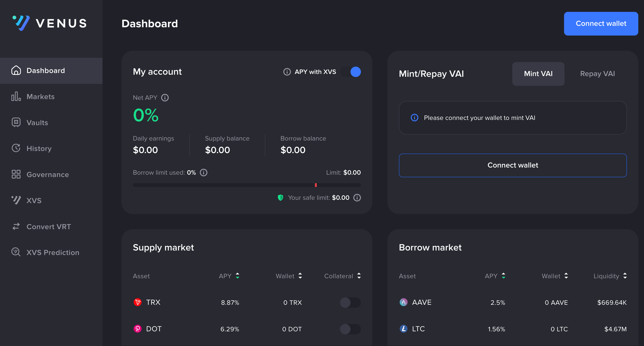Open the Markets page from sidebar
Viewport: 644px width, 346px height.
tap(51, 97)
